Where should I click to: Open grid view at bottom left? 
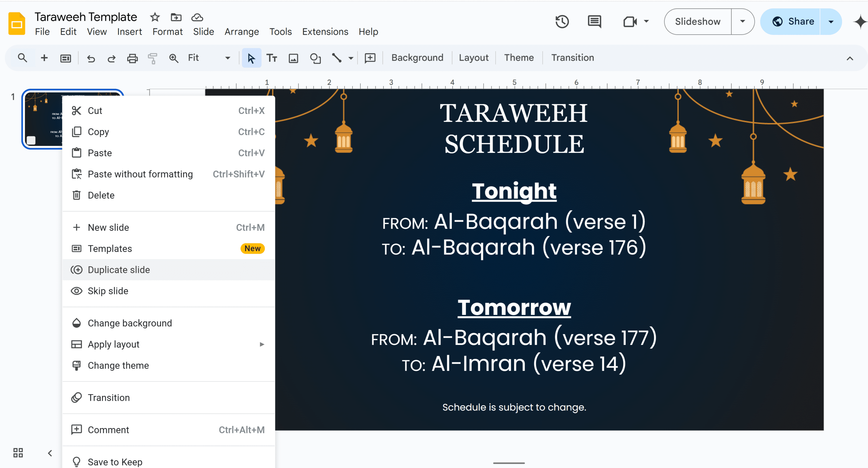(x=18, y=453)
